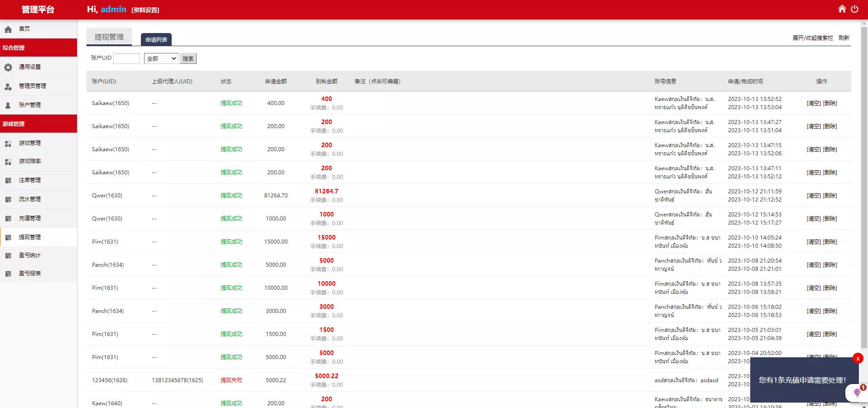Delete Saikaew's 400.00 withdrawal via 删除
Viewport: 868px width, 408px height.
(x=830, y=103)
